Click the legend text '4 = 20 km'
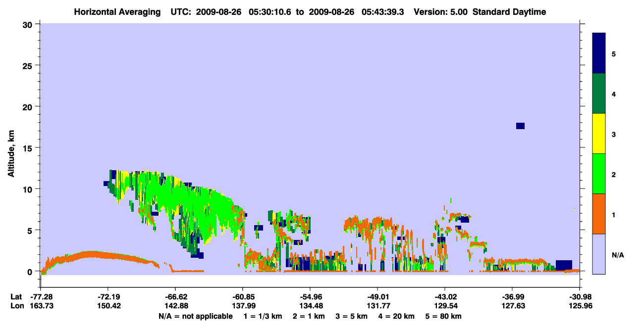The image size is (644, 330). point(397,316)
